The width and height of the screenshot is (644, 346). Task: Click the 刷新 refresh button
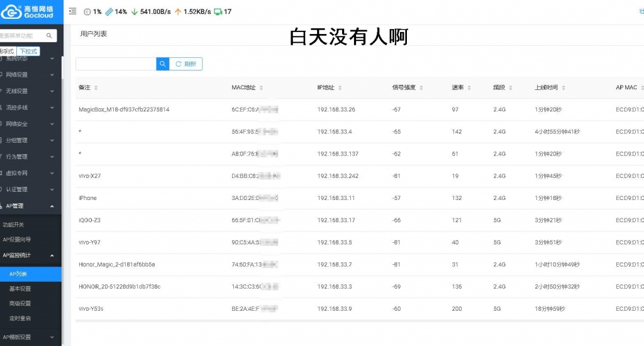coord(186,64)
